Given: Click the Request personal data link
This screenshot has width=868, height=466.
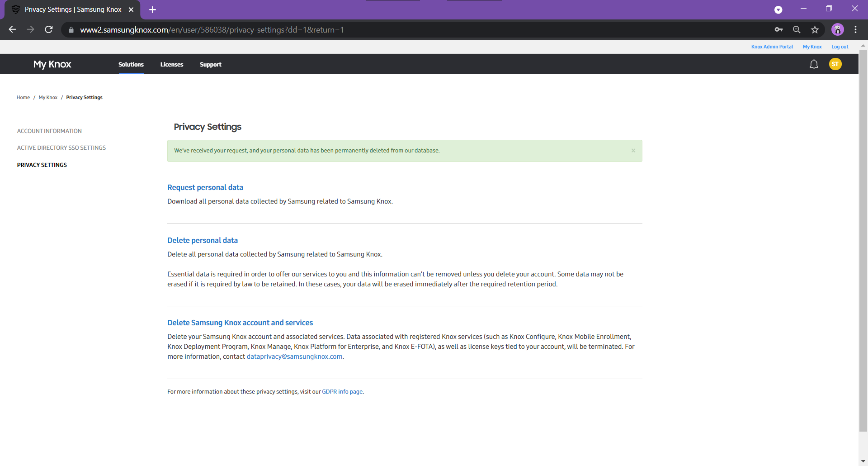Looking at the screenshot, I should pyautogui.click(x=205, y=187).
